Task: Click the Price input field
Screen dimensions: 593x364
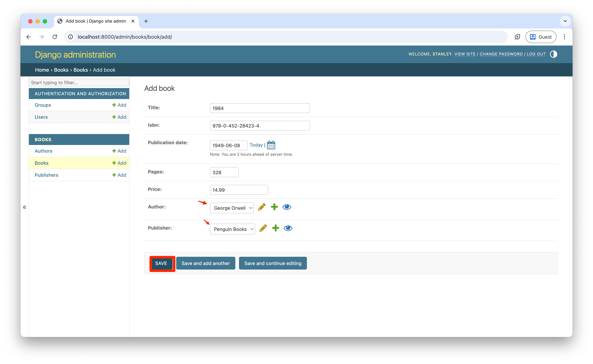Action: coord(239,190)
